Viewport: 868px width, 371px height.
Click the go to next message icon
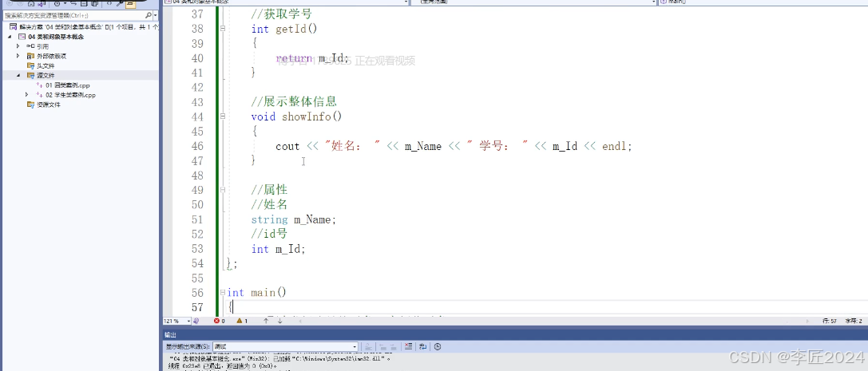click(393, 347)
